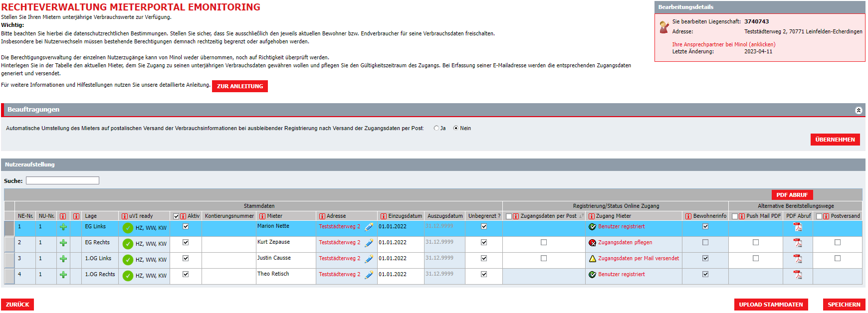868x313 pixels.
Task: Toggle Aktiv checkbox for Kurt Zepause
Action: [186, 242]
